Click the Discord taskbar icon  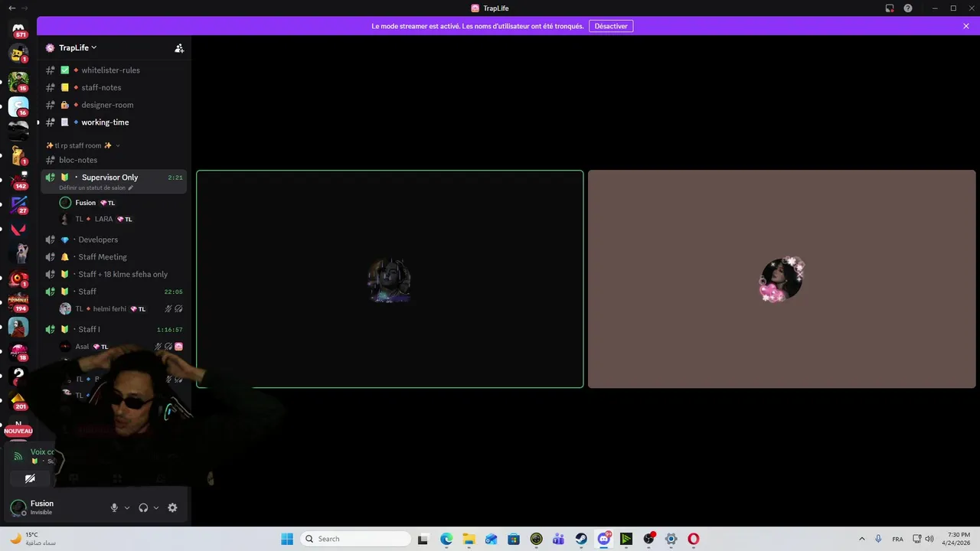click(x=604, y=539)
